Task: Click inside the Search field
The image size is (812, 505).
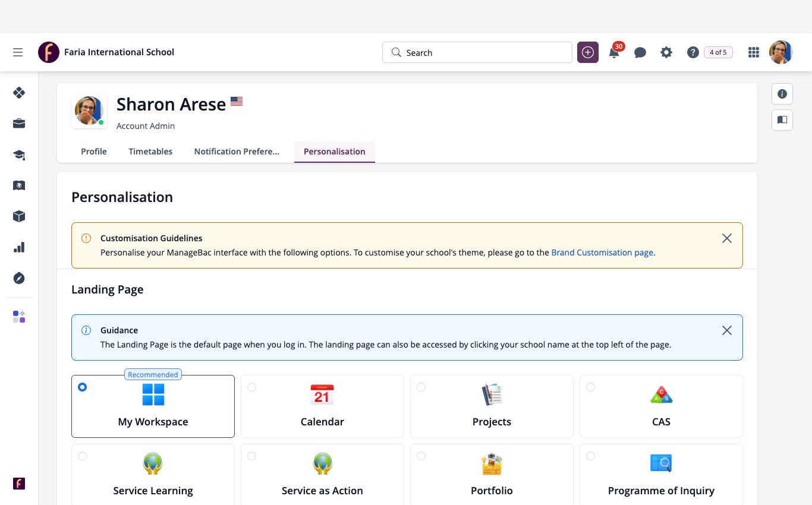Action: [477, 52]
